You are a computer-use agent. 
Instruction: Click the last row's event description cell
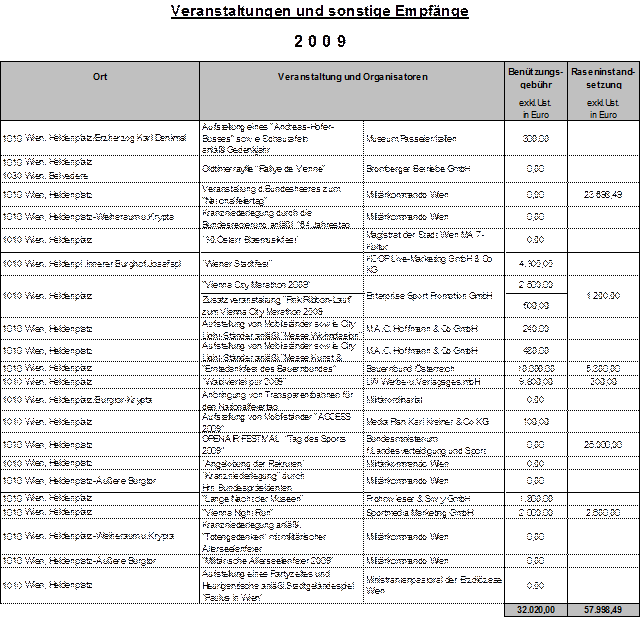pos(280,587)
